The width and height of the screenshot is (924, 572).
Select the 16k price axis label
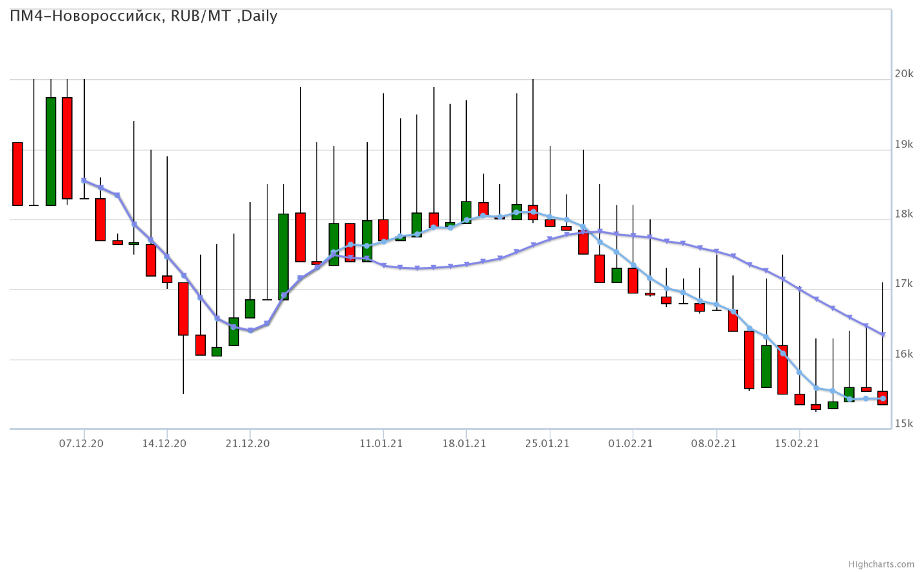(x=904, y=354)
